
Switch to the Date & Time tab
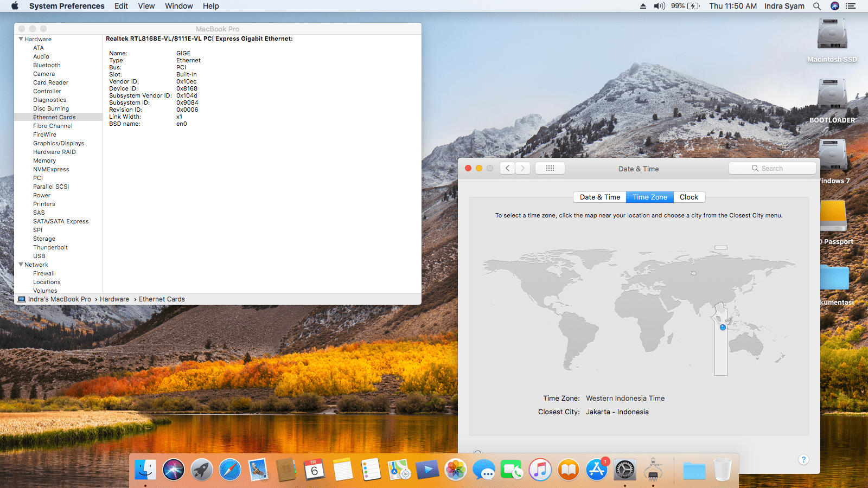pos(600,197)
